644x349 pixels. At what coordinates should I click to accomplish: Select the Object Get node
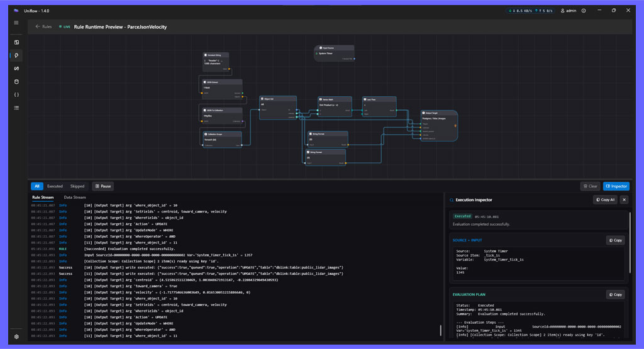pos(278,108)
